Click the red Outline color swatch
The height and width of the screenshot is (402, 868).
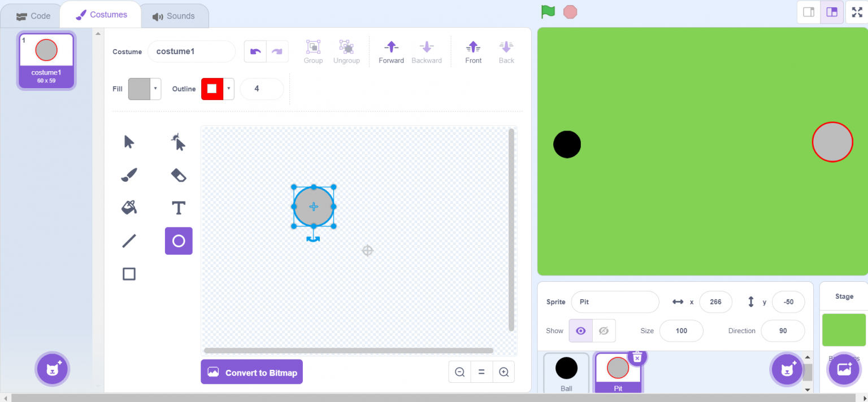coord(212,89)
